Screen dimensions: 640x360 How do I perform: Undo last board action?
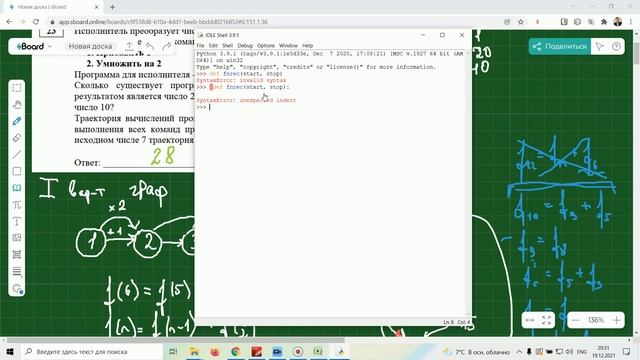pyautogui.click(x=150, y=46)
